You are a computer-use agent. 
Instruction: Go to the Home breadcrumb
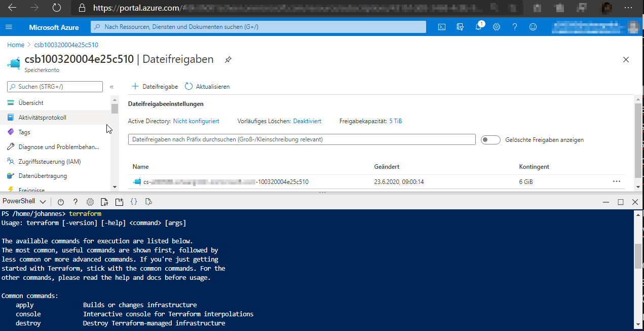pos(16,45)
